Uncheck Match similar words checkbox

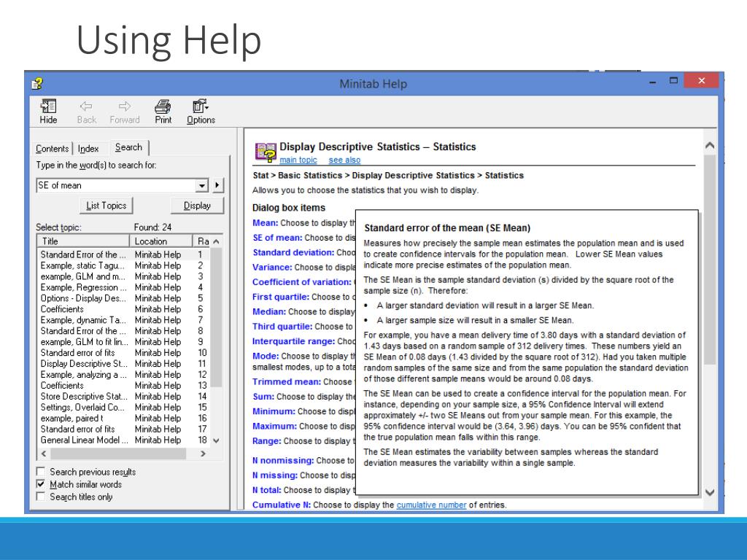tap(41, 484)
